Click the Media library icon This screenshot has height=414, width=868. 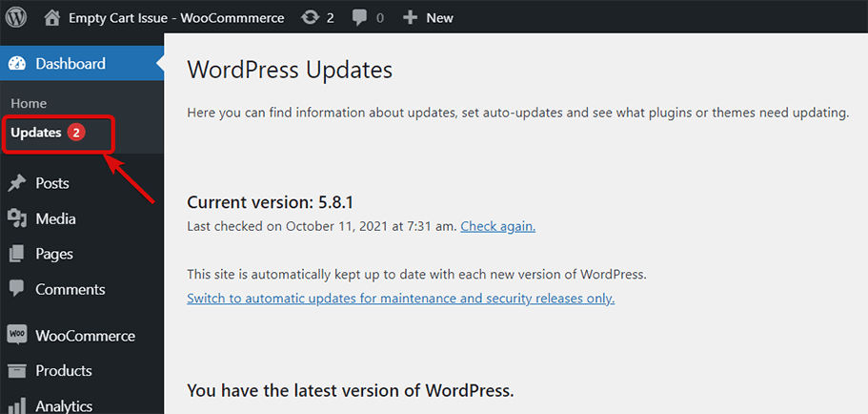point(17,218)
